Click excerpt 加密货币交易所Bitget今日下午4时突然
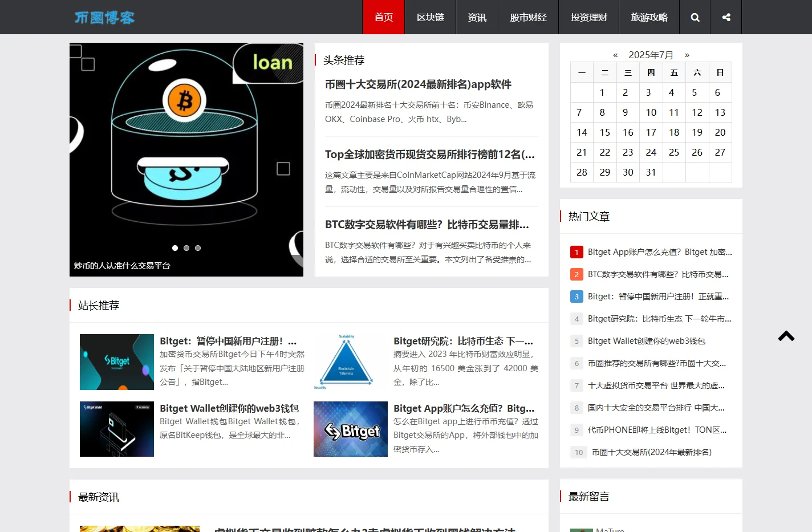Screen dimensions: 812x532 pyautogui.click(x=232, y=368)
